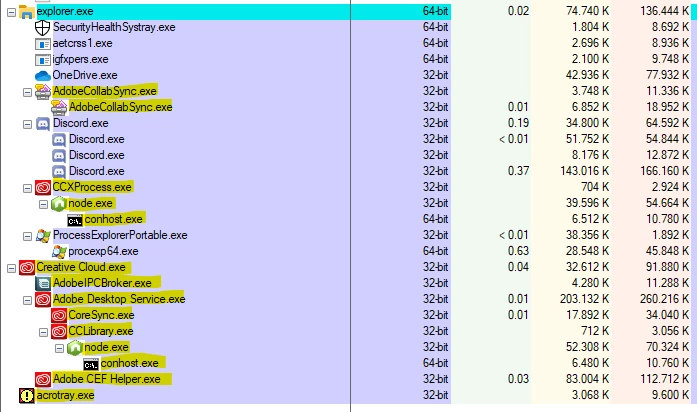The height and width of the screenshot is (412, 697).
Task: Click the OneDrive.exe cloud icon
Action: point(43,76)
